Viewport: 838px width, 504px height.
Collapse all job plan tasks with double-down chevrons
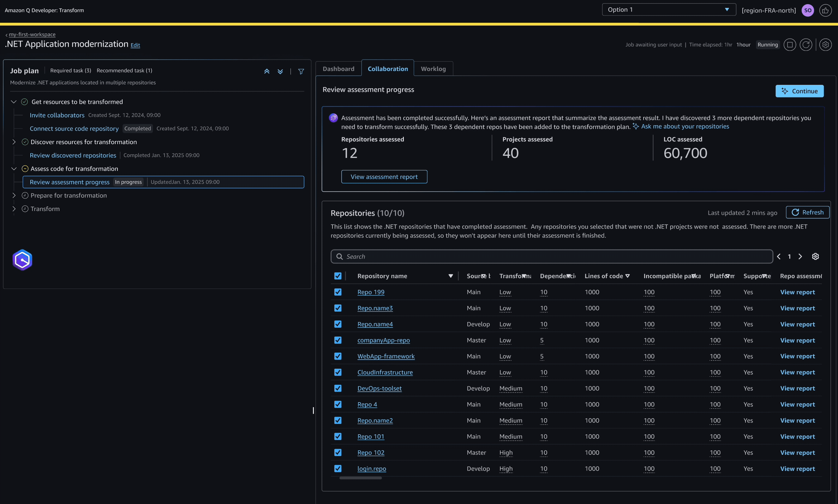point(280,71)
